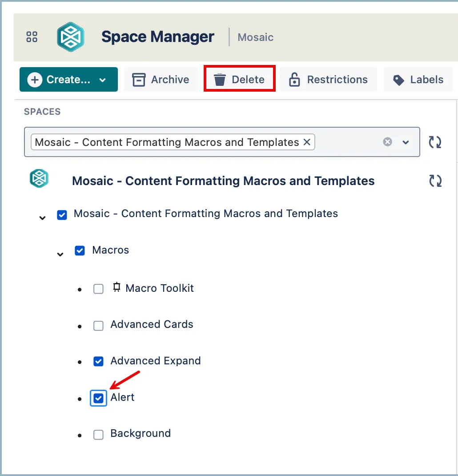Remove the Mosaic space chip with X
This screenshot has height=476, width=458.
[x=307, y=142]
